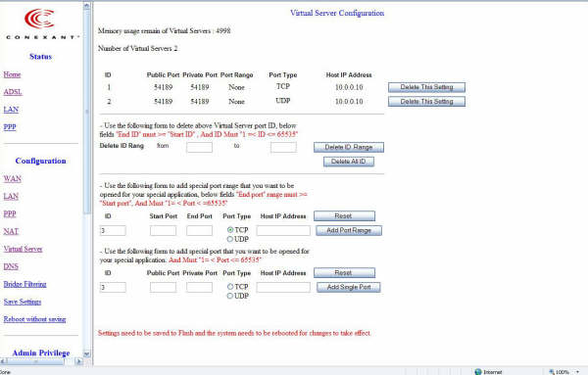Click the sidebar scroll up arrow
Screen dimensions: 588x375
pos(87,6)
